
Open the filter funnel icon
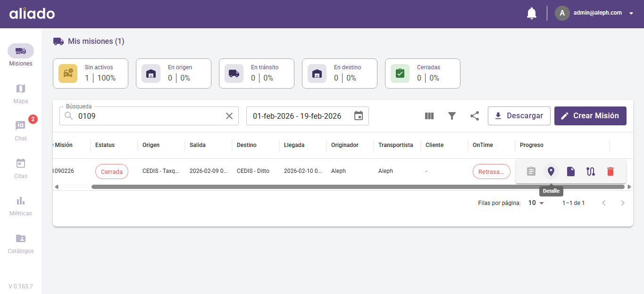point(452,116)
